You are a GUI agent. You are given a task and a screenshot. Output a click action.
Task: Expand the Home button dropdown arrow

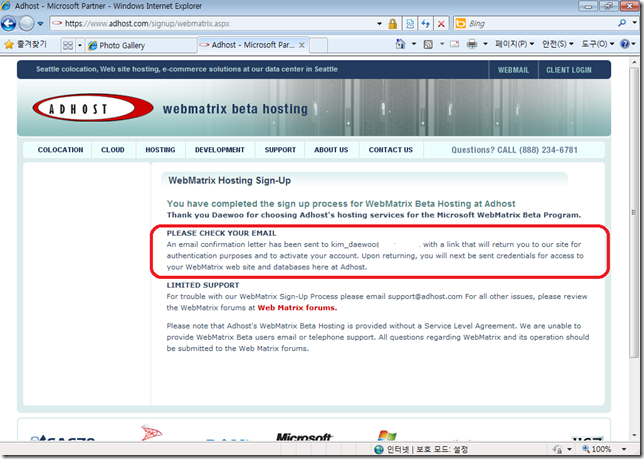pyautogui.click(x=414, y=44)
